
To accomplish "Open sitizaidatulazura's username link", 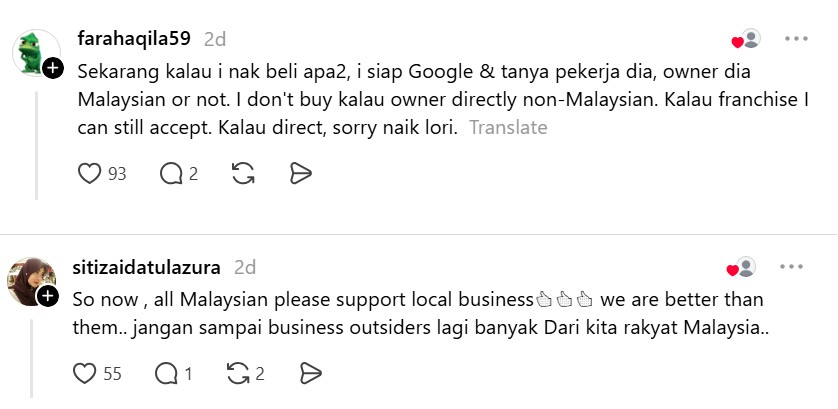I will pyautogui.click(x=146, y=267).
